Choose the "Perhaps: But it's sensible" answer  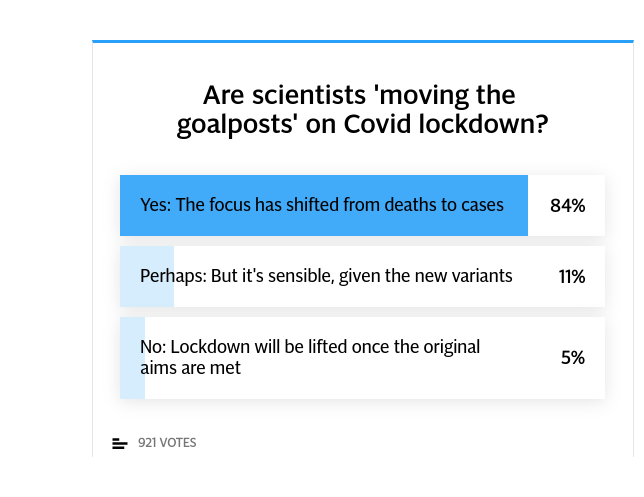pyautogui.click(x=326, y=276)
